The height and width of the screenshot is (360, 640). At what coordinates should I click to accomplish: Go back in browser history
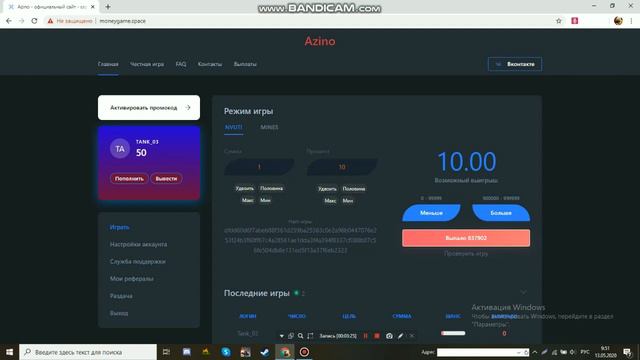tap(9, 21)
